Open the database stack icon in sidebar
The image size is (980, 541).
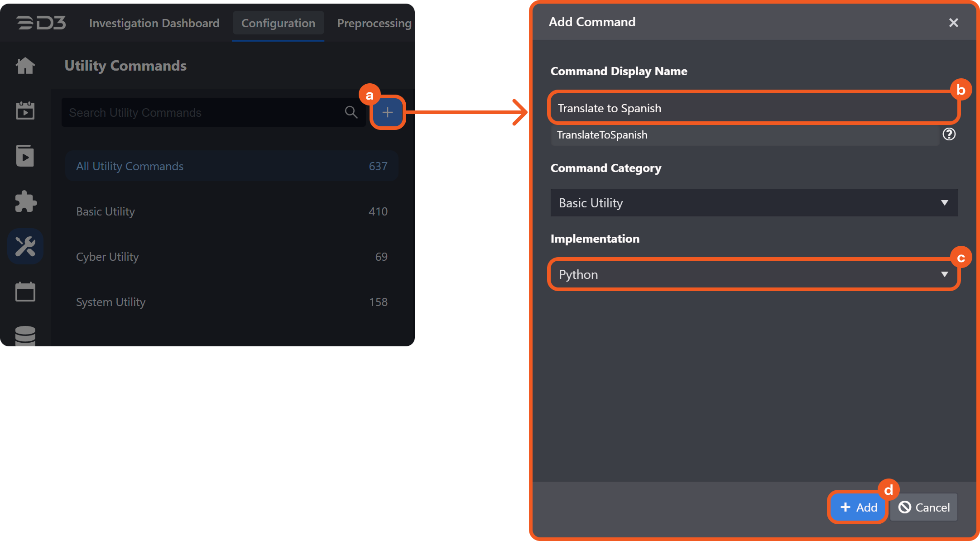(25, 335)
